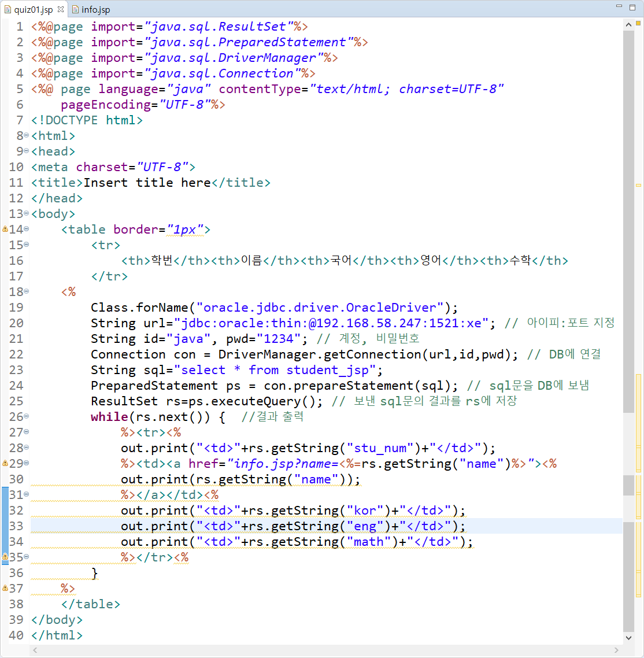Minimize the editor area
The height and width of the screenshot is (658, 644).
tap(619, 6)
